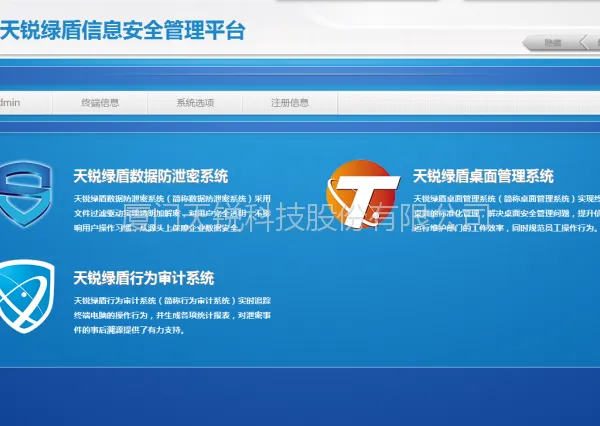Viewport: 600px width, 426px height.
Task: Open the blue shield data leak prevention icon
Action: point(25,194)
